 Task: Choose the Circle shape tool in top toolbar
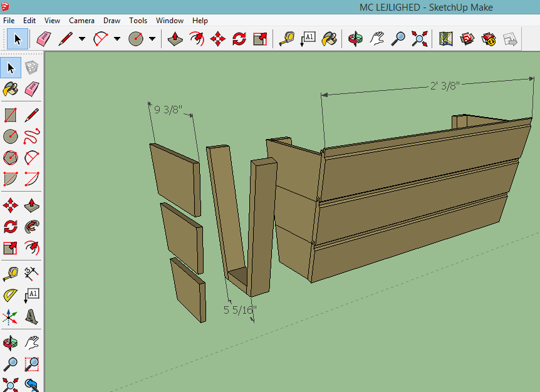click(136, 39)
